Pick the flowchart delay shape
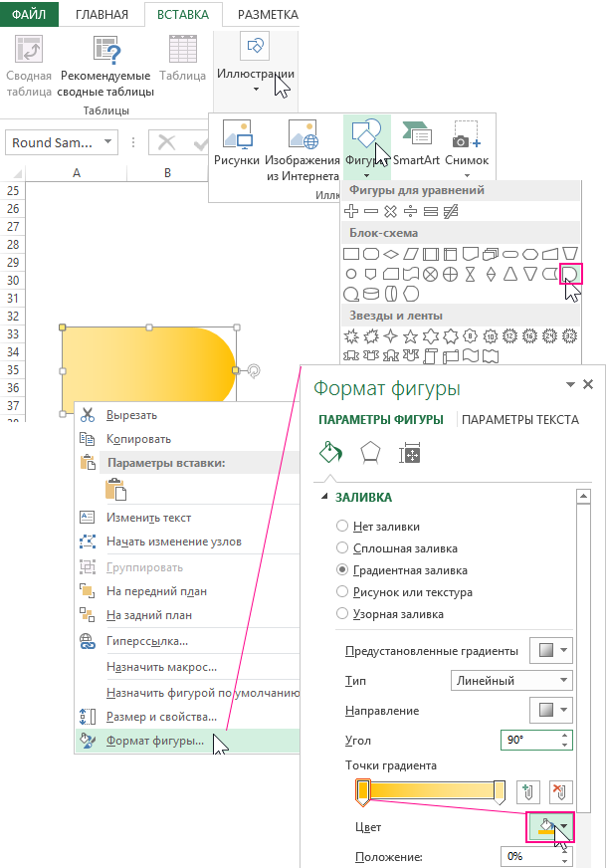 pos(570,274)
